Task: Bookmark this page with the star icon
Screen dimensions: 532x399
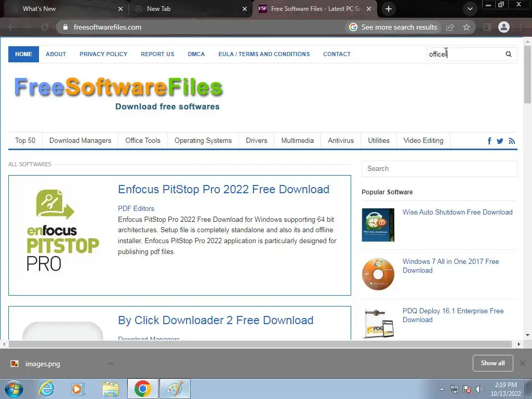Action: 467,27
